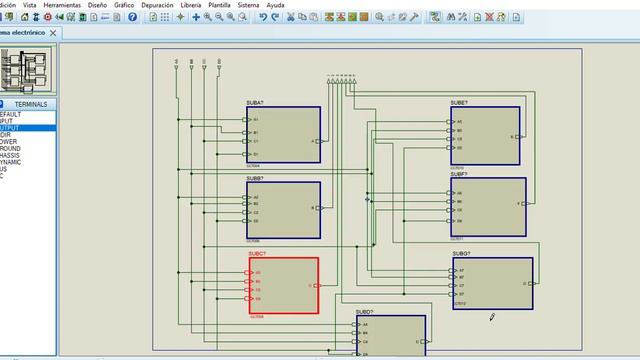Click the sheet overview thumbnail
Image resolution: width=640 pixels, height=360 pixels.
click(x=26, y=69)
